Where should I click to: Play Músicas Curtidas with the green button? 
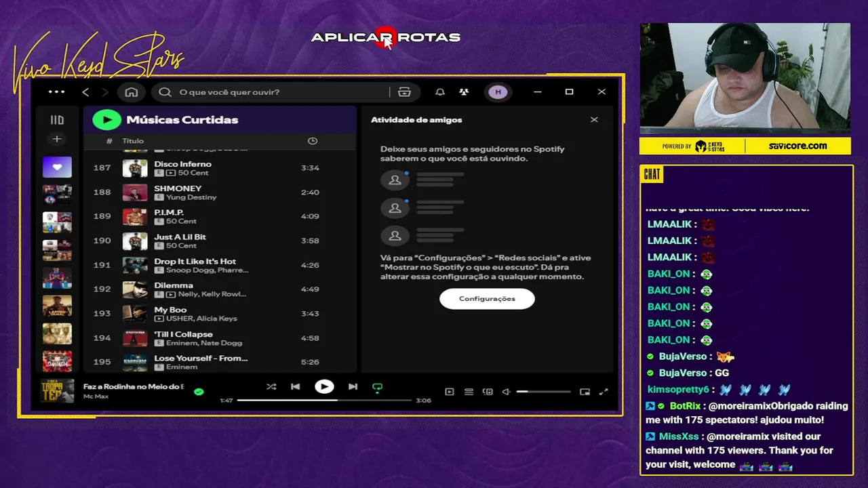(106, 120)
